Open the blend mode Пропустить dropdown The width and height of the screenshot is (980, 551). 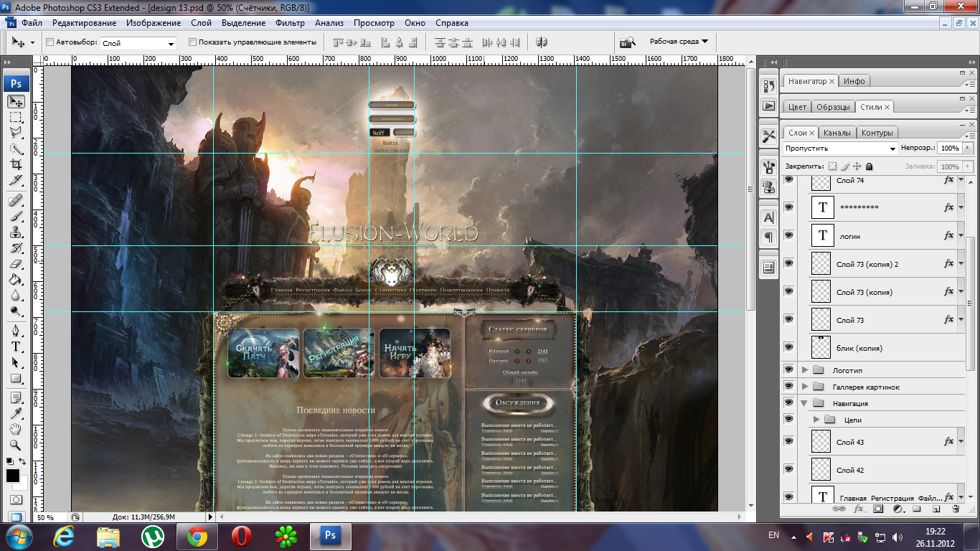[841, 149]
